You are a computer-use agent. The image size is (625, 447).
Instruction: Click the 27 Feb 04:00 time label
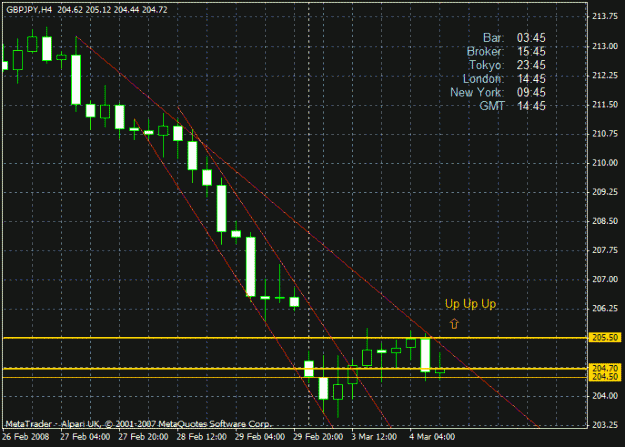(x=85, y=437)
